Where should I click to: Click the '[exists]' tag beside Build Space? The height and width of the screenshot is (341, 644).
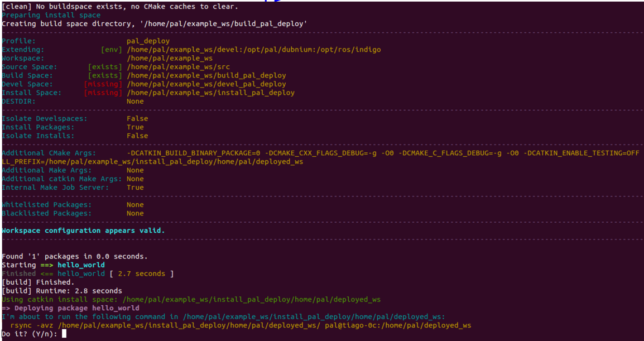click(x=105, y=75)
